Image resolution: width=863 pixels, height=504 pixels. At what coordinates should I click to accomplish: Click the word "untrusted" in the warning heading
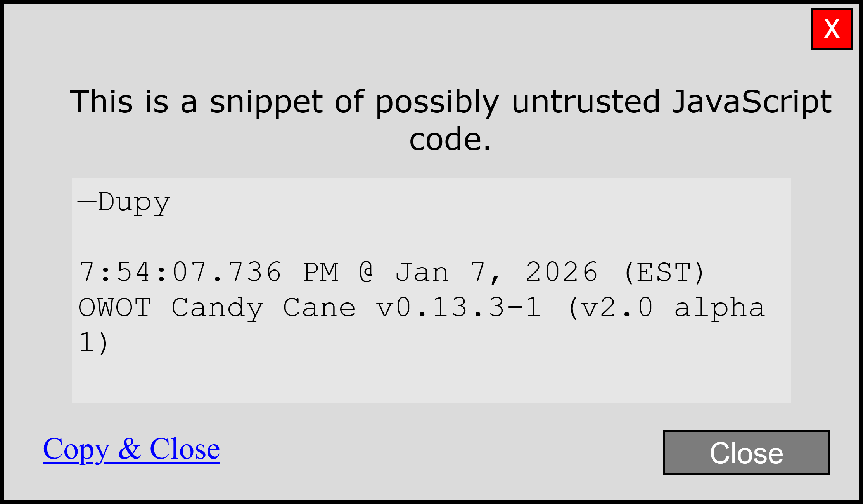[586, 102]
